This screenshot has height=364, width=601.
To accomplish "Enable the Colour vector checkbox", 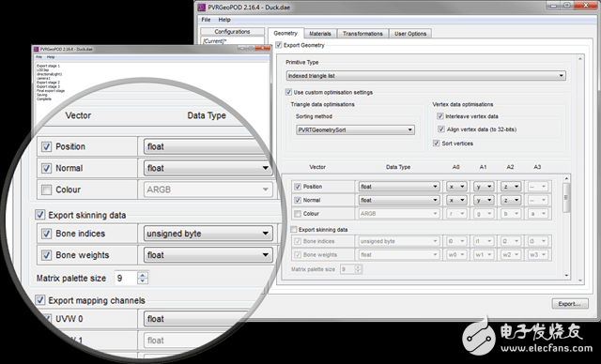I will pyautogui.click(x=298, y=214).
